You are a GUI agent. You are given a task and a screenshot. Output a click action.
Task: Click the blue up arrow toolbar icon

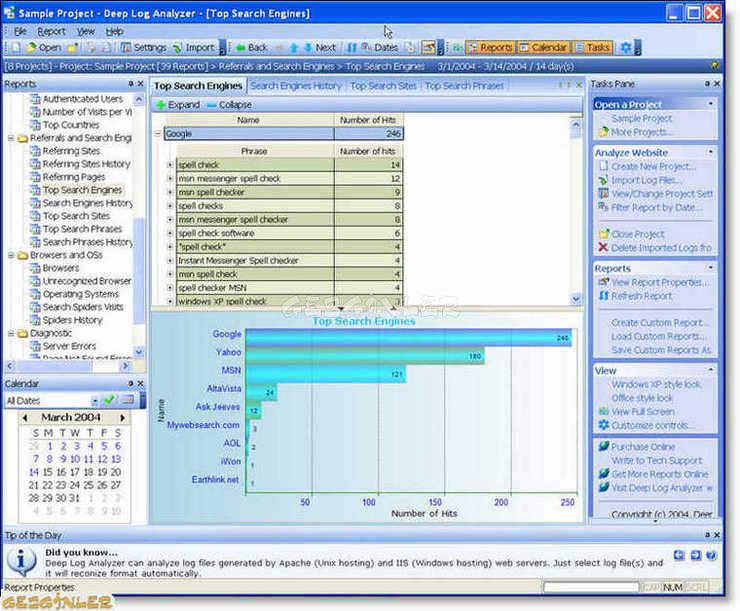coord(294,48)
